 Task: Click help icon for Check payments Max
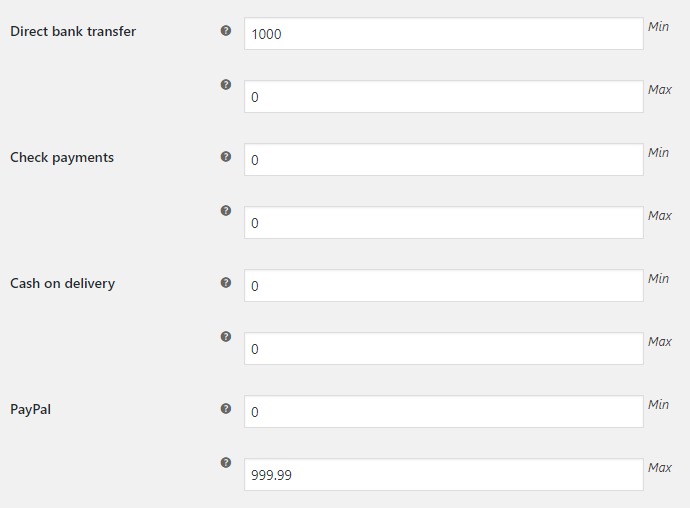pos(226,210)
